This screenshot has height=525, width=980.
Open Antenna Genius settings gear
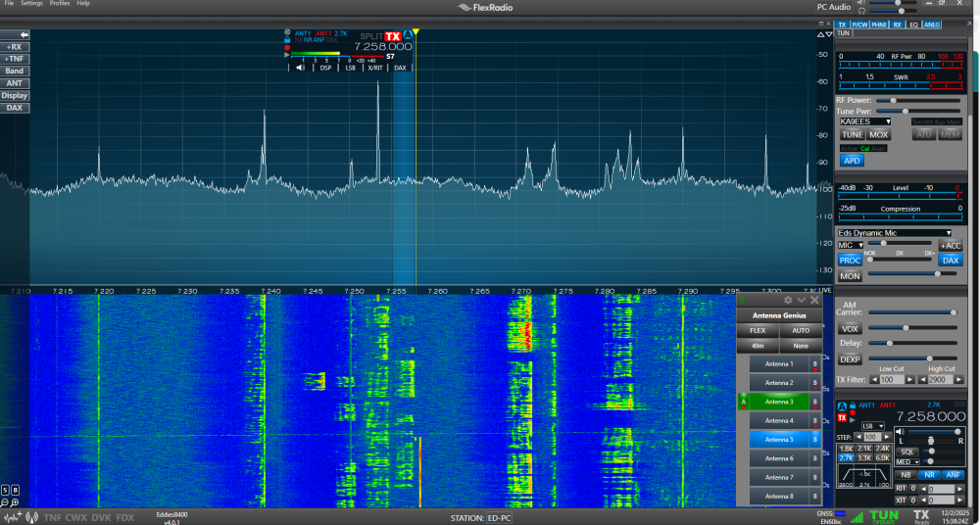(x=788, y=301)
